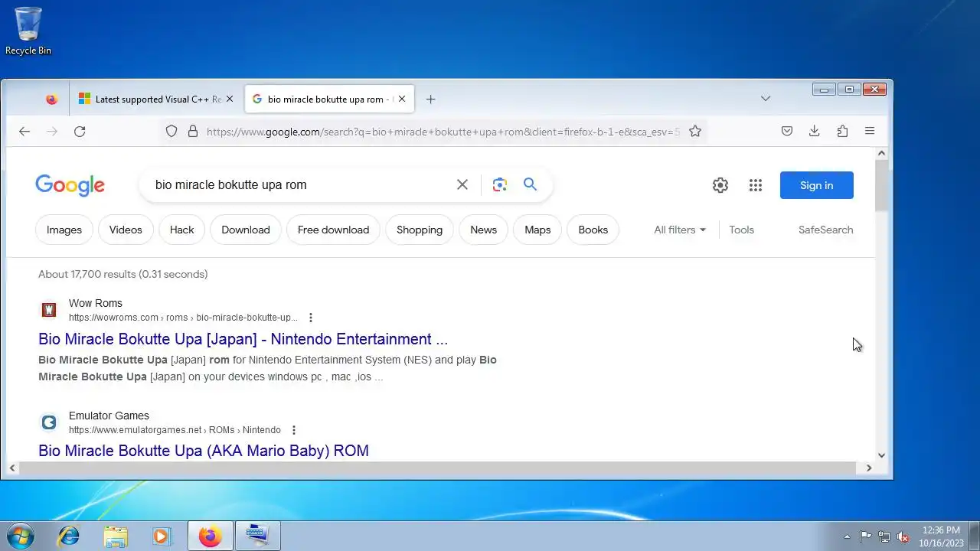Close the Visual C++ tab

(229, 99)
